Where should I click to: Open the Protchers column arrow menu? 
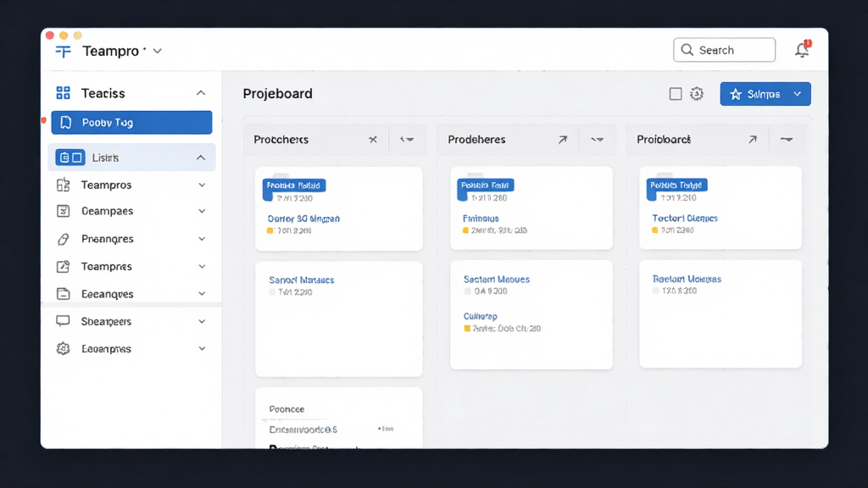click(407, 140)
